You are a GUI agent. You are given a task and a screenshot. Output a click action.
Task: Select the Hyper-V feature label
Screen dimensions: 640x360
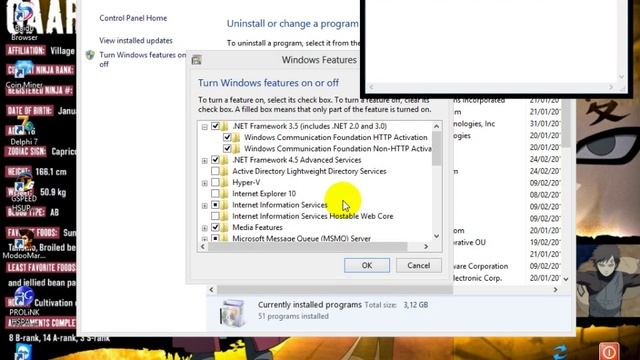[246, 182]
